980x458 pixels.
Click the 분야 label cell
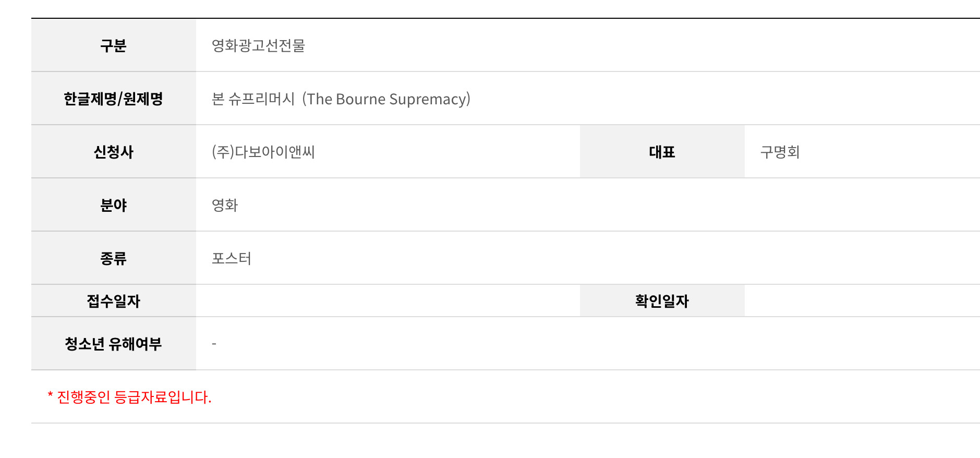[114, 205]
